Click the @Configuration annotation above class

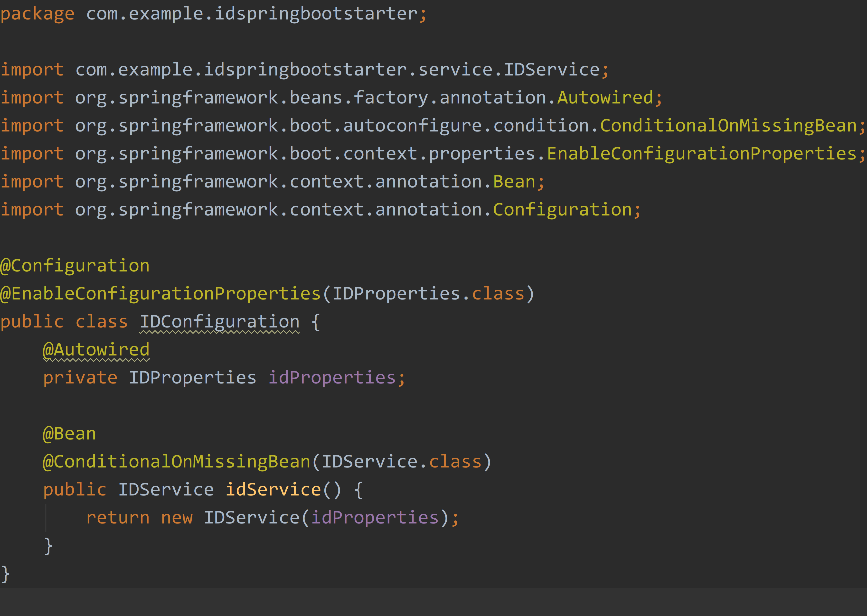coord(75,266)
